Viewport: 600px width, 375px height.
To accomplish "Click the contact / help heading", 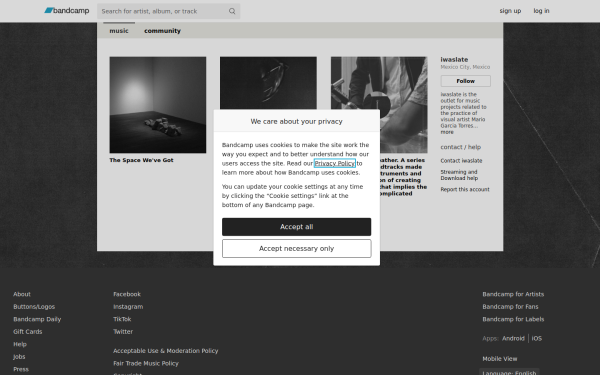I will click(x=460, y=147).
